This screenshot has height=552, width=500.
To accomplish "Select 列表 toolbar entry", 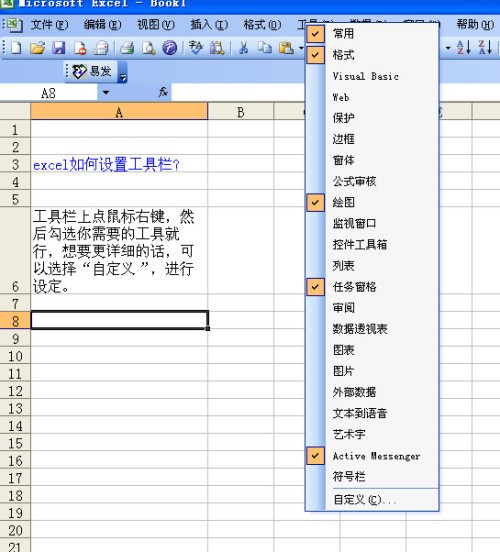I will click(x=372, y=266).
